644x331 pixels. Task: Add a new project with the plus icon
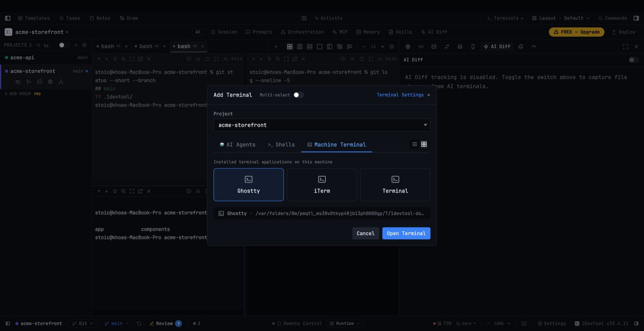coord(76,45)
